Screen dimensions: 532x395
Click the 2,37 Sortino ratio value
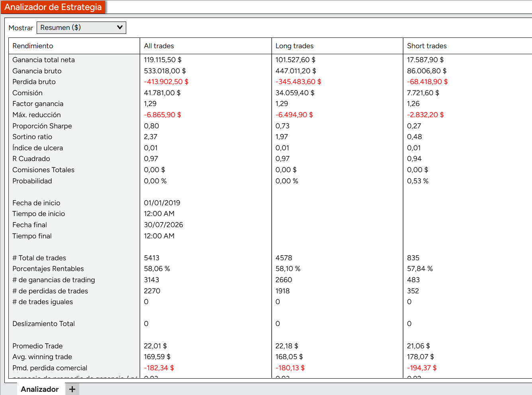[150, 137]
